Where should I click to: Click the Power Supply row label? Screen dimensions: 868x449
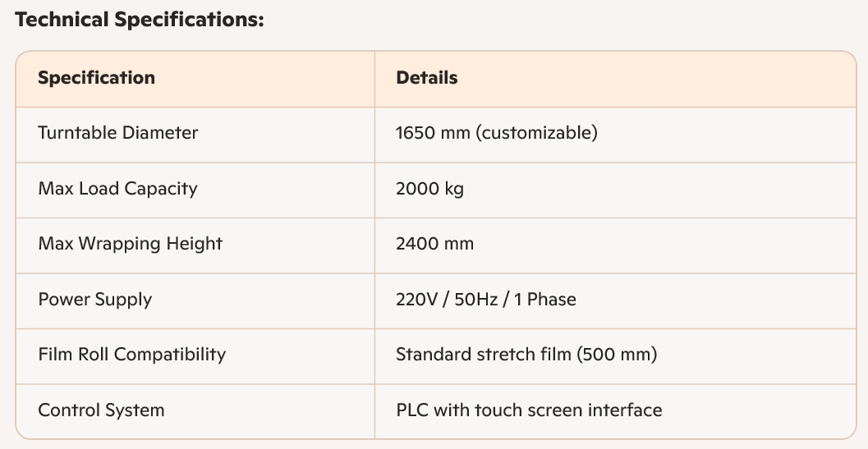point(94,300)
